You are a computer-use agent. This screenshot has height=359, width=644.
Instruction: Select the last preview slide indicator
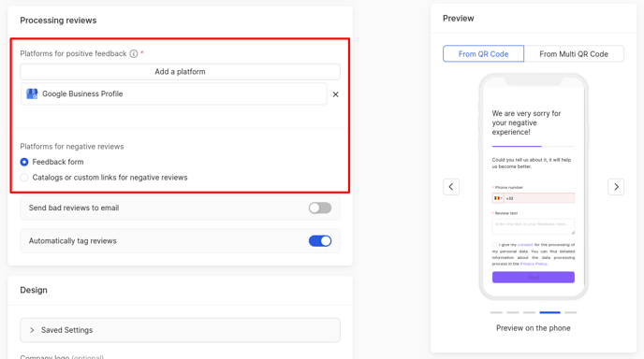(570, 312)
